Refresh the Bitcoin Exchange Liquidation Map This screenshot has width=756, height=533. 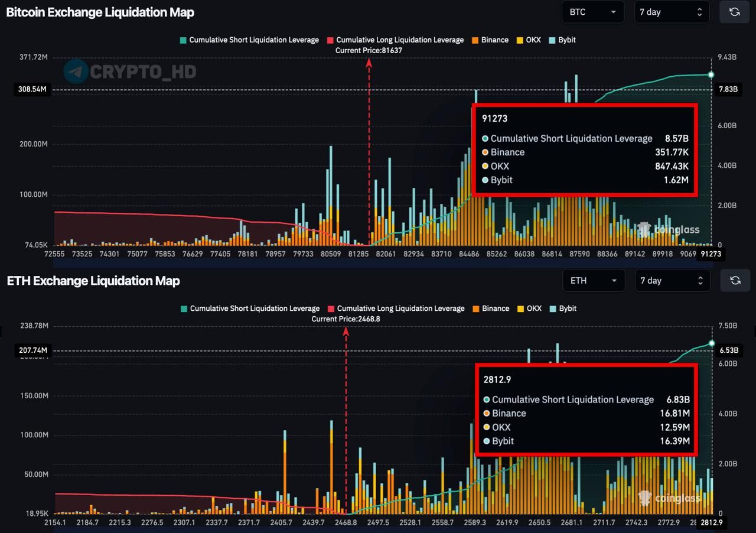pos(734,12)
